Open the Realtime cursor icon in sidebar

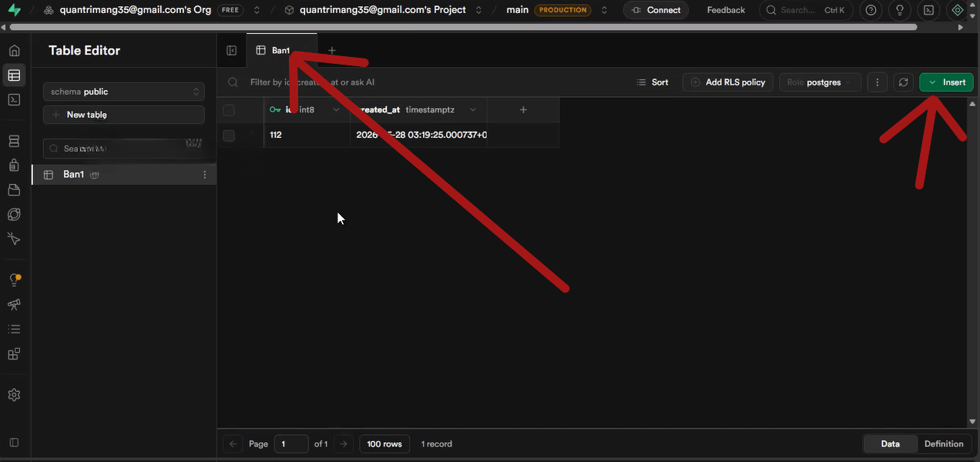pyautogui.click(x=14, y=239)
